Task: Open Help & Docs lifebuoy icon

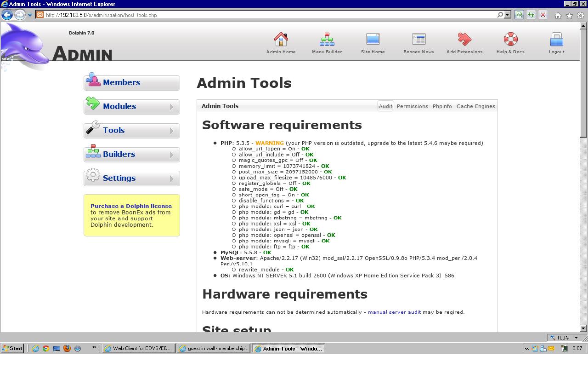Action: 510,40
